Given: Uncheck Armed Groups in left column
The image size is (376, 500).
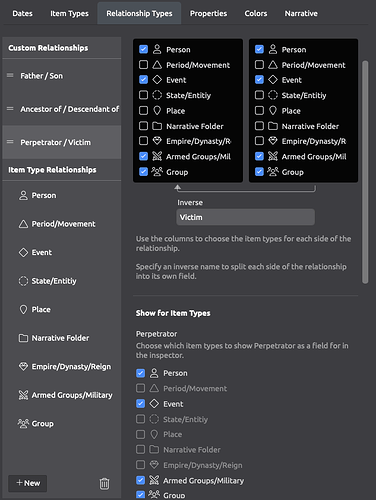Looking at the screenshot, I should [143, 156].
